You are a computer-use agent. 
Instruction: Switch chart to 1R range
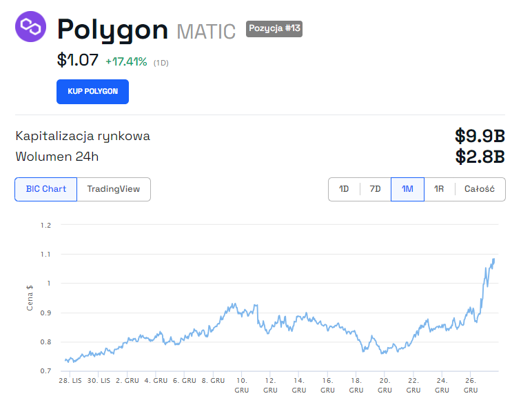[439, 189]
